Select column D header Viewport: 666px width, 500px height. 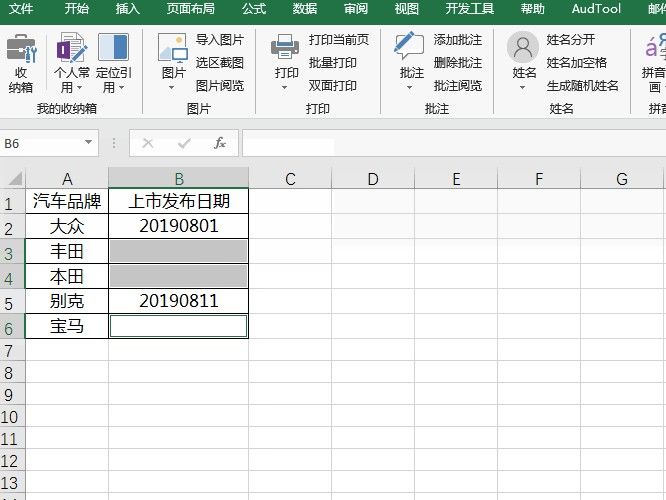[x=373, y=178]
